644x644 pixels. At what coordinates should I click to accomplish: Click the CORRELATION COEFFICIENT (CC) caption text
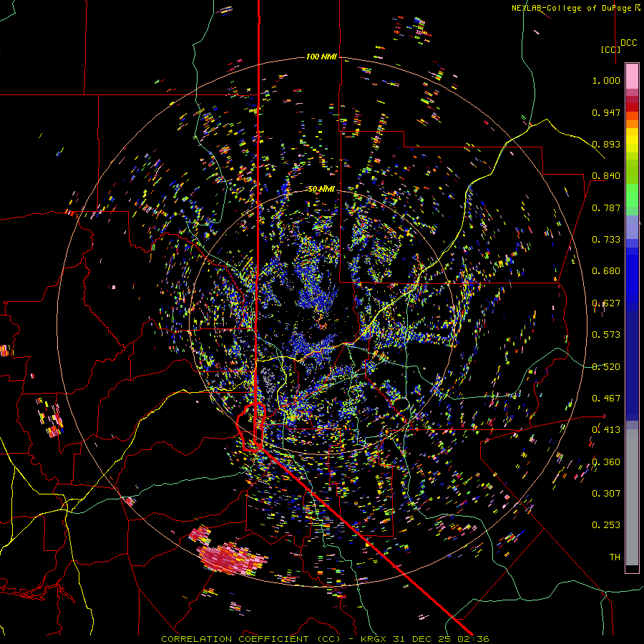tap(250, 639)
